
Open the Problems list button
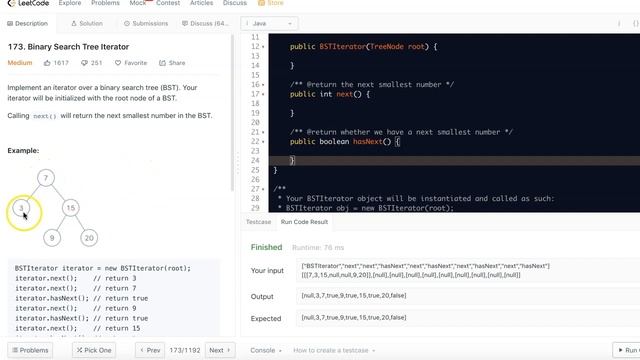point(30,350)
